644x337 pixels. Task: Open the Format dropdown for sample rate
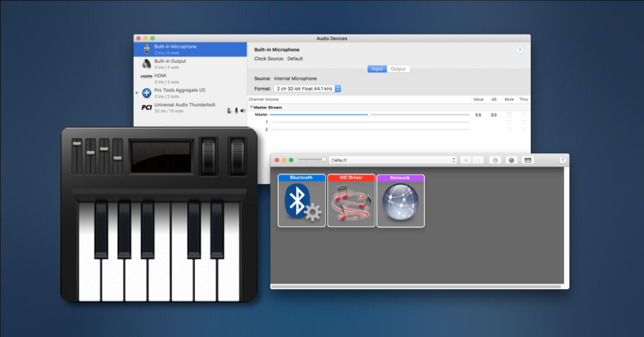point(308,89)
